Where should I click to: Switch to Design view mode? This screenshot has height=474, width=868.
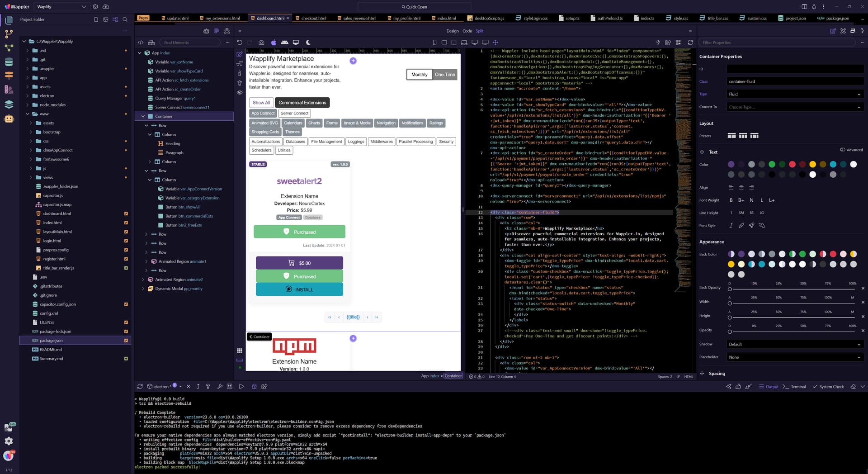tap(452, 31)
